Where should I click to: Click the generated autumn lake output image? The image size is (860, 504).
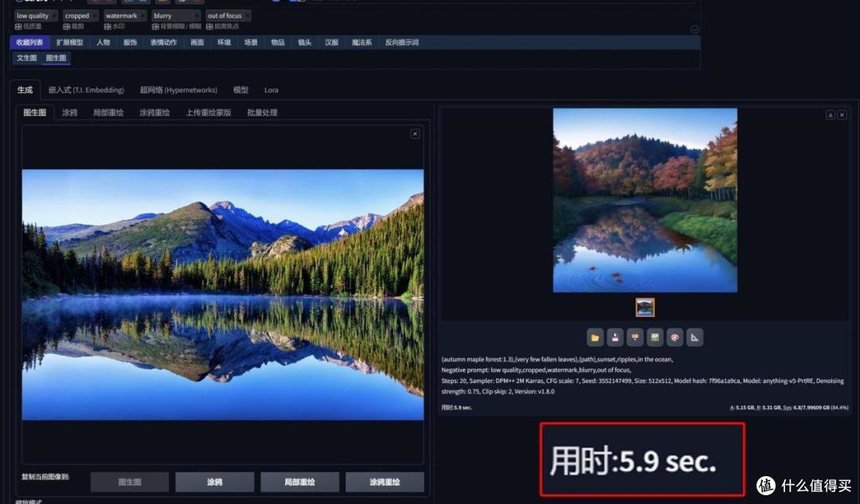(645, 200)
